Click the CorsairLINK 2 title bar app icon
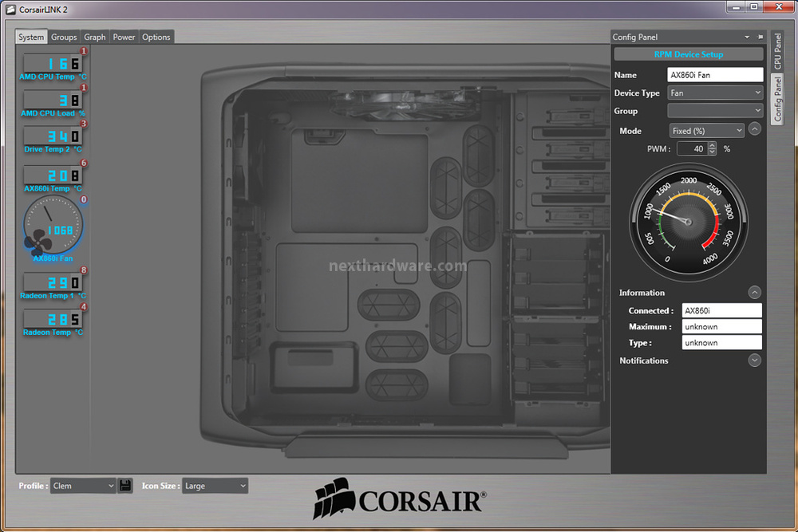This screenshot has height=532, width=798. pyautogui.click(x=10, y=9)
